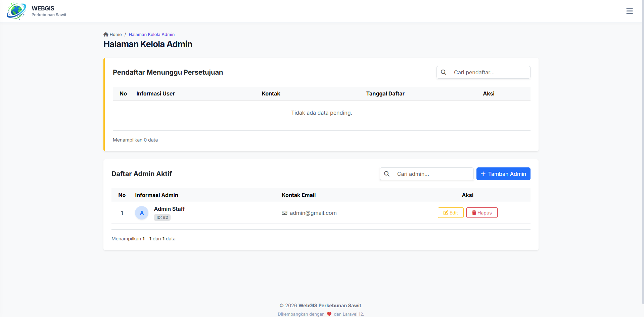The height and width of the screenshot is (317, 644).
Task: Click the Admin Staff avatar circle
Action: click(x=142, y=213)
